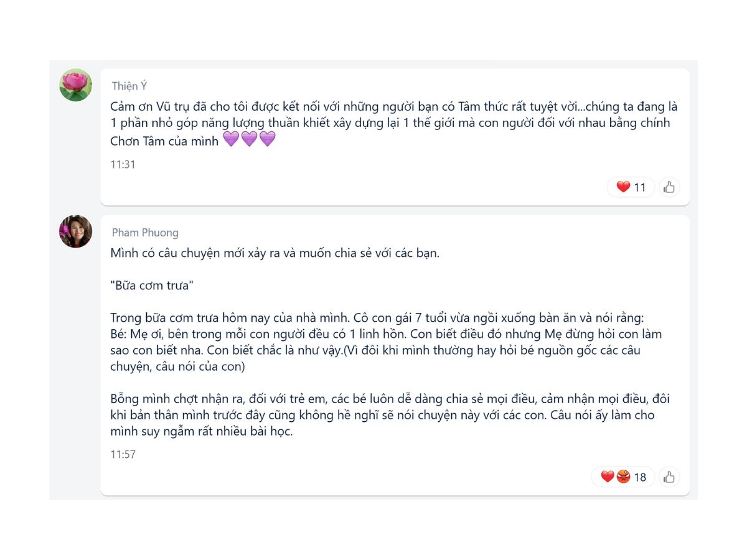Click the angry face reaction icon
Screen dimensions: 747x560
point(623,477)
